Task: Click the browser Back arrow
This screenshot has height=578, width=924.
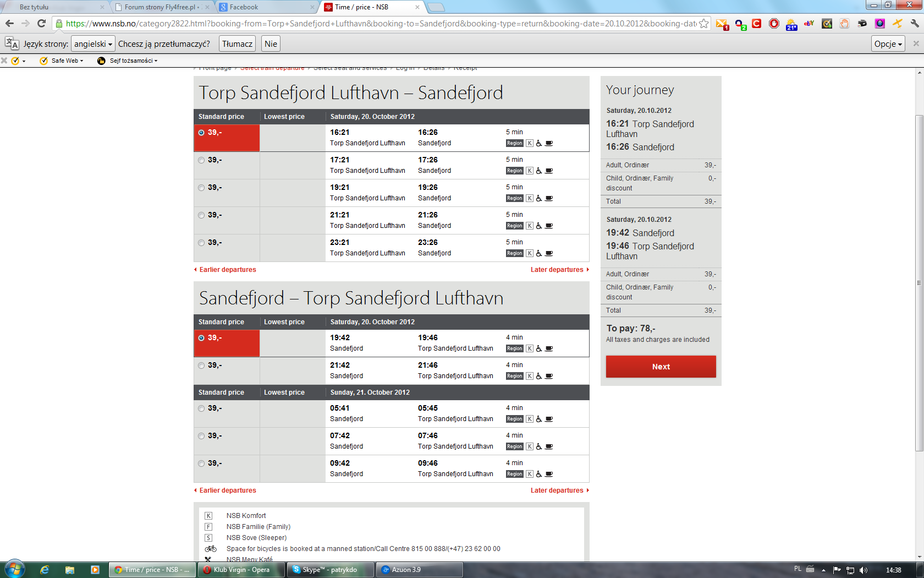Action: pyautogui.click(x=9, y=24)
